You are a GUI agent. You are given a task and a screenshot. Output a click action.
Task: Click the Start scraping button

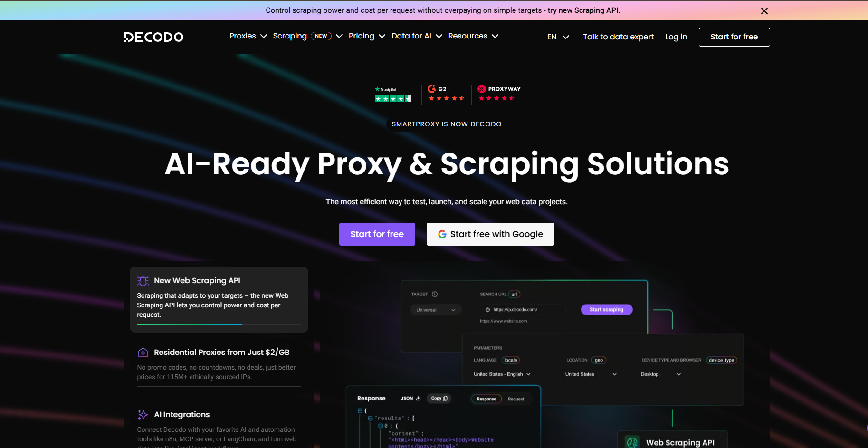click(607, 310)
